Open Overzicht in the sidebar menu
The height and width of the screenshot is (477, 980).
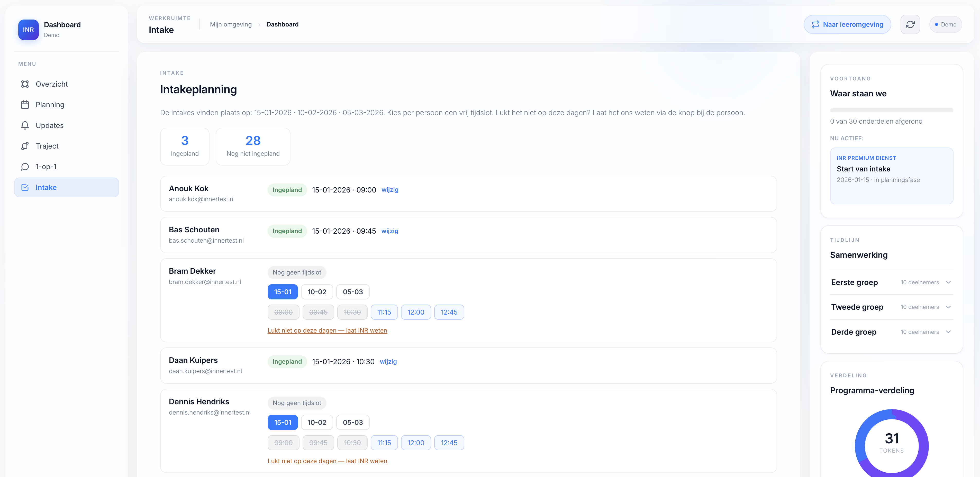(67, 84)
